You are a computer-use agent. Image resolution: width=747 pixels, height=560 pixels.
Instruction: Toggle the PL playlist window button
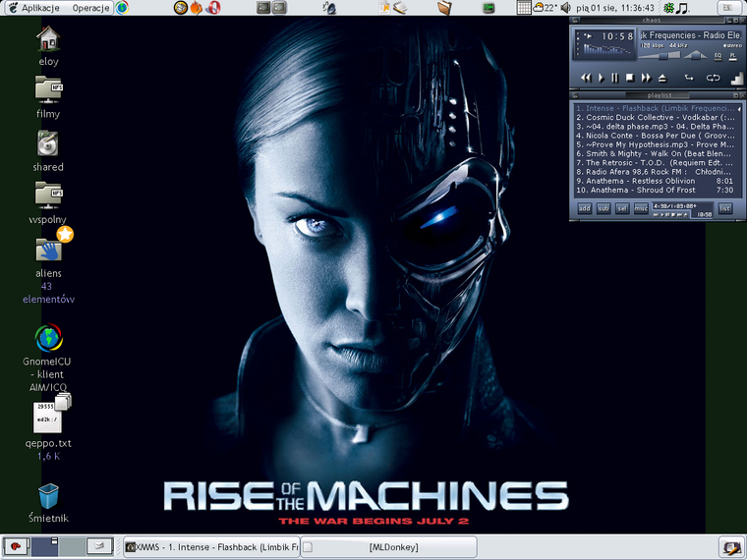(x=732, y=56)
